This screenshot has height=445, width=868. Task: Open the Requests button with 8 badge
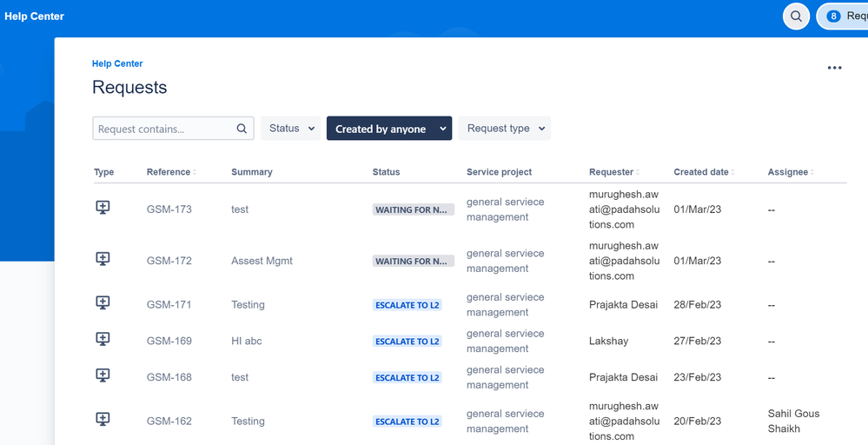(844, 16)
